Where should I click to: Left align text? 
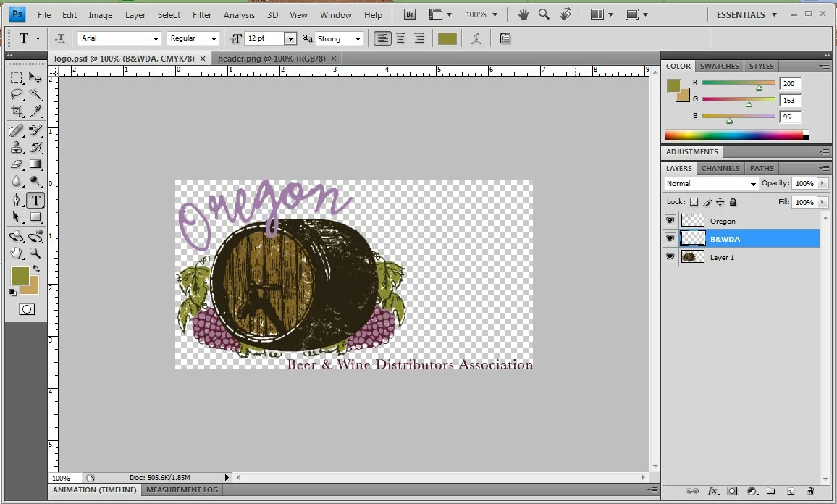coord(382,38)
